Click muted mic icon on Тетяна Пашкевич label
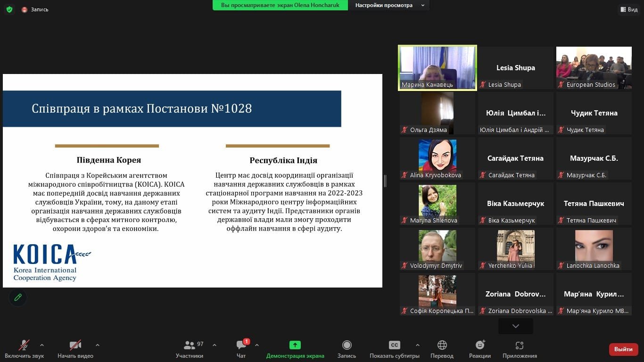The height and width of the screenshot is (362, 644). (561, 221)
